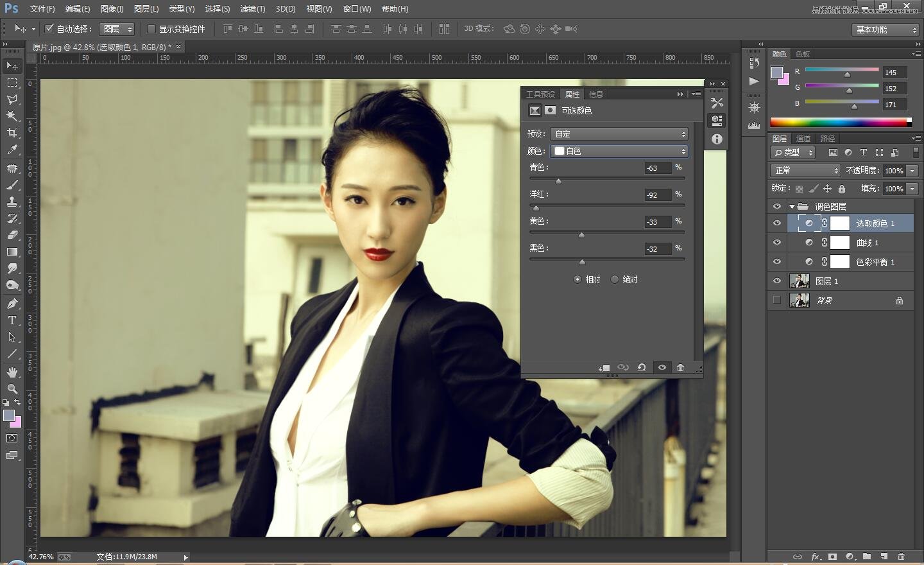Select the 绝对 radio button

615,279
